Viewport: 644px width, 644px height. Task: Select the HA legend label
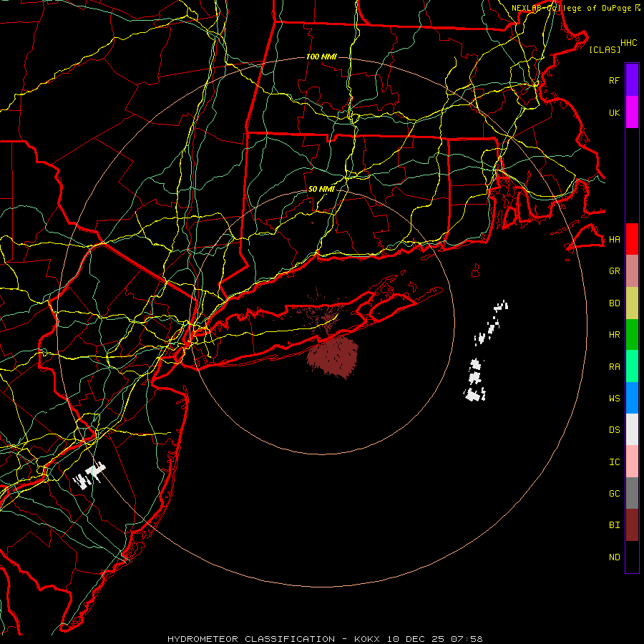[614, 240]
